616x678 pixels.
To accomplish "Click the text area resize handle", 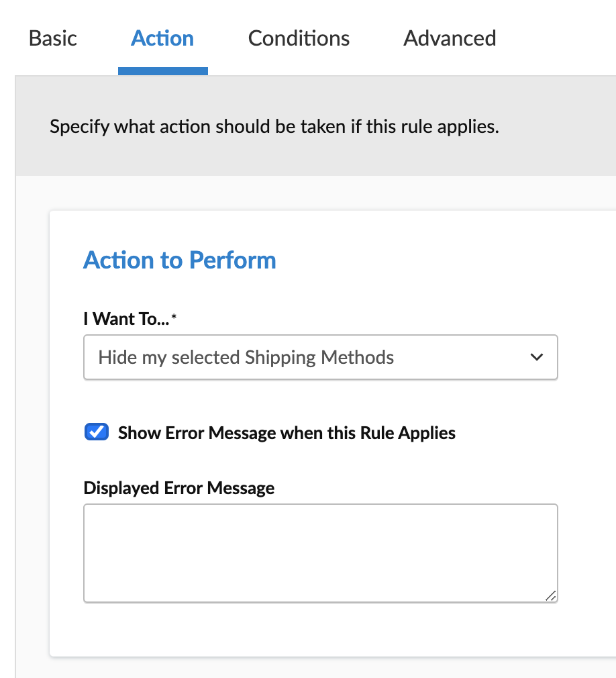I will [x=550, y=595].
